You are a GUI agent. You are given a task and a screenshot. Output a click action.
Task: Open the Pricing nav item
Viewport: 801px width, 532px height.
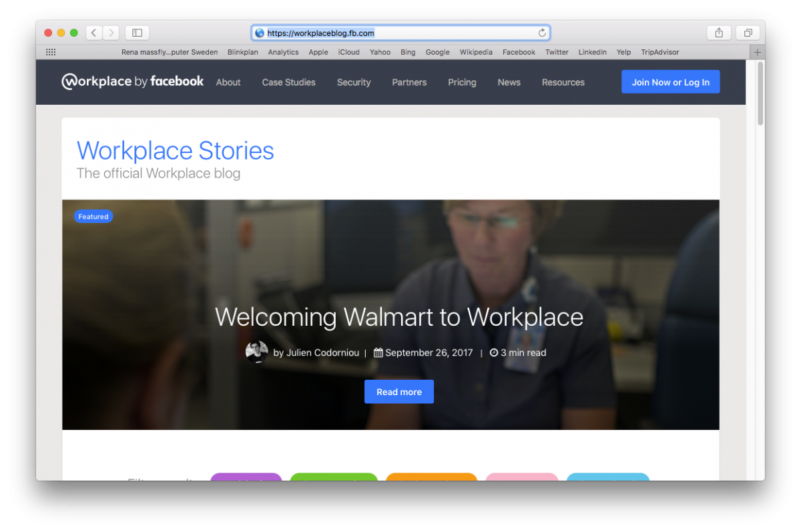(x=462, y=82)
